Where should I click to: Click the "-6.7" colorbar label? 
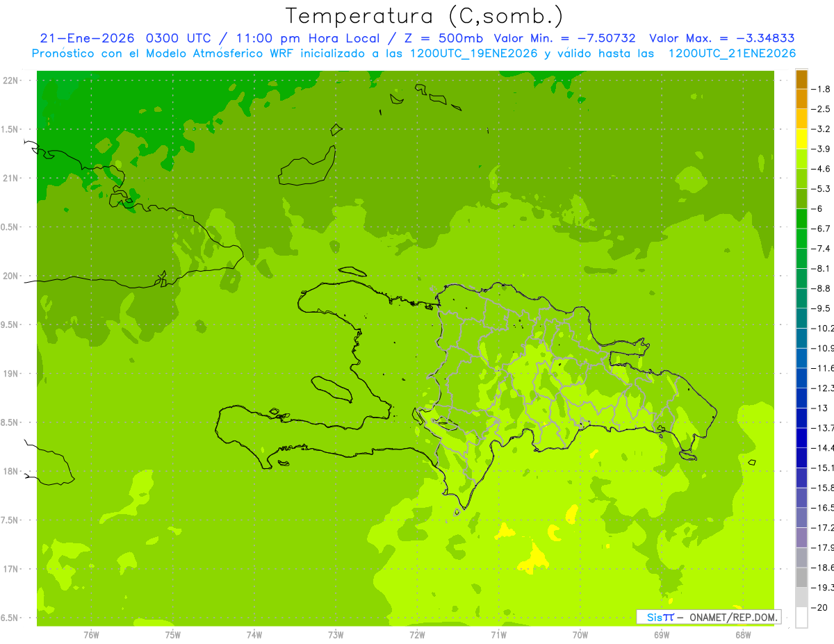pyautogui.click(x=821, y=229)
